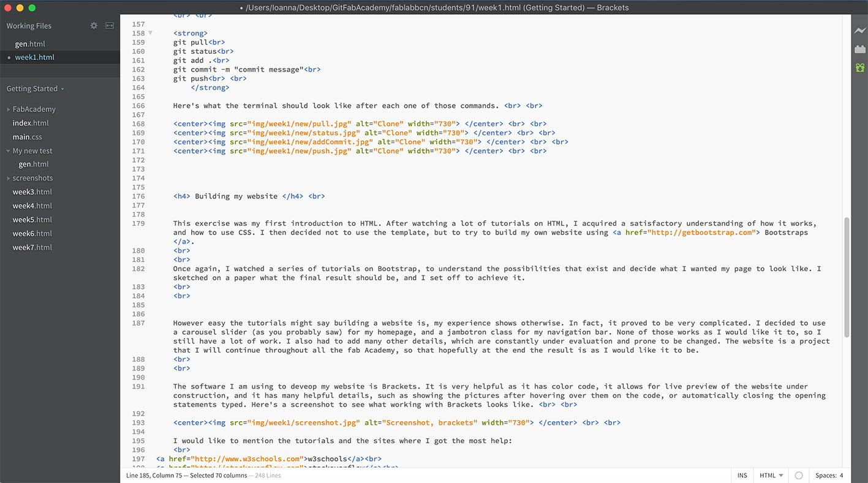Open the Extension Manager brick icon
Image resolution: width=868 pixels, height=483 pixels.
click(860, 49)
